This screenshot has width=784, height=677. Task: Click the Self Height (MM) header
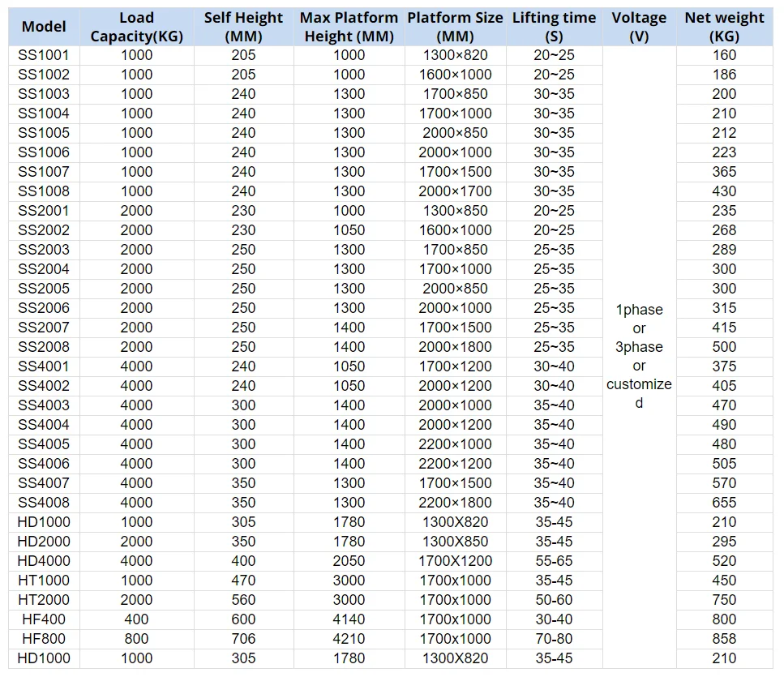point(243,27)
